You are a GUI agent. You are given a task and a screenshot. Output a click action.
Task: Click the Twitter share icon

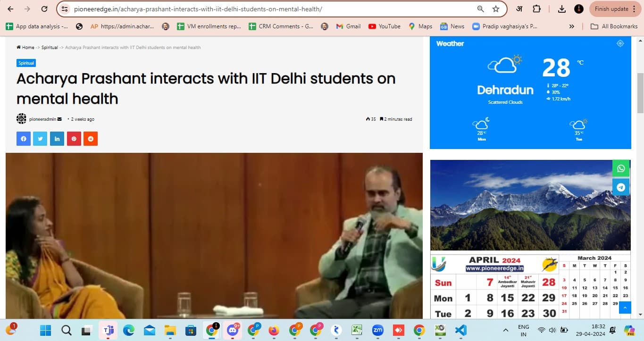[40, 139]
